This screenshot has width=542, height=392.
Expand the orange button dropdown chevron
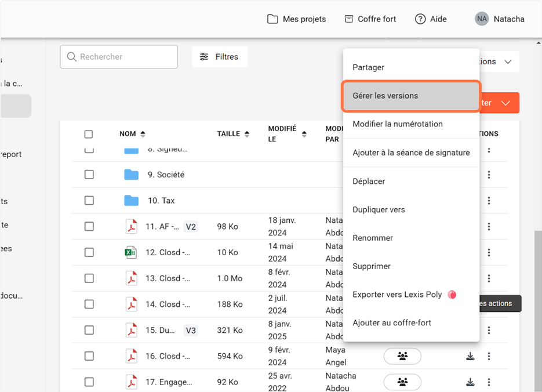pyautogui.click(x=505, y=103)
